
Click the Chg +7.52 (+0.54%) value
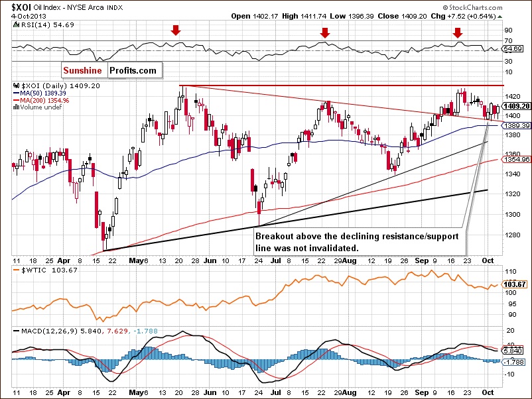point(464,16)
